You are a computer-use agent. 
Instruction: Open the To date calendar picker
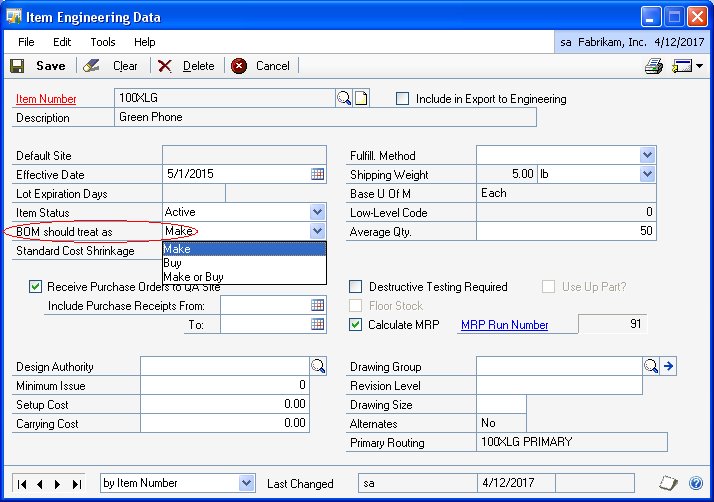point(317,324)
